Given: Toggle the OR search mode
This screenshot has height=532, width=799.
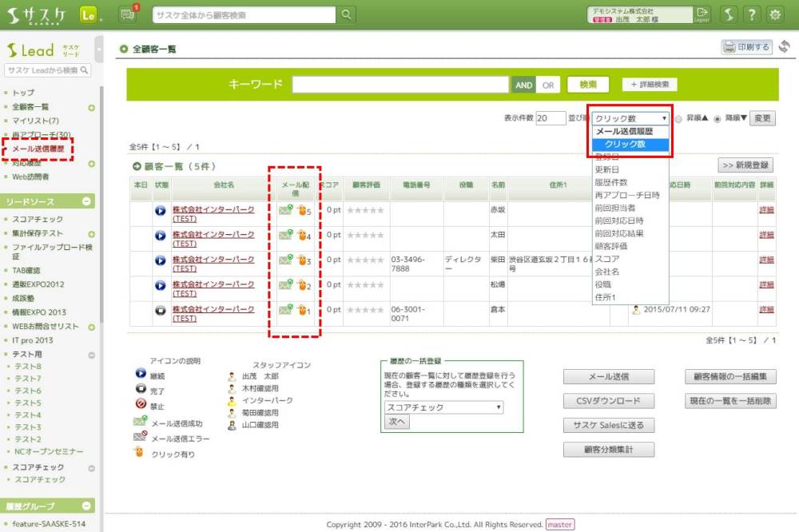Looking at the screenshot, I should (548, 85).
